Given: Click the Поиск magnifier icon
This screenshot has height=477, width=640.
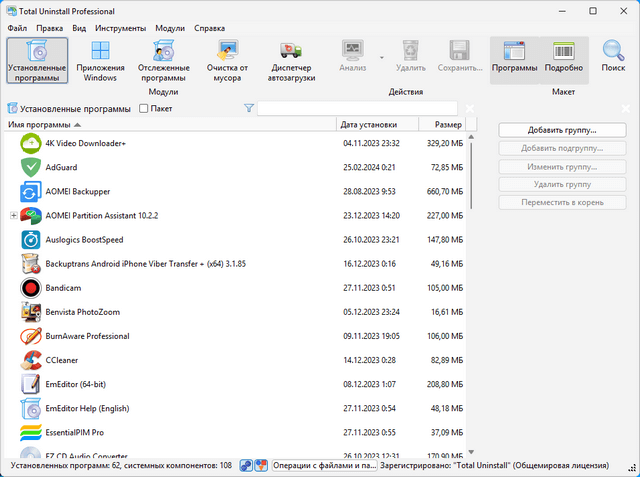Looking at the screenshot, I should (x=613, y=58).
